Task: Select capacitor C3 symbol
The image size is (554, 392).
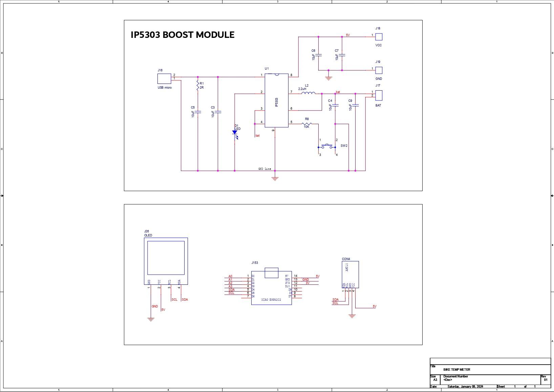Action: (218, 111)
